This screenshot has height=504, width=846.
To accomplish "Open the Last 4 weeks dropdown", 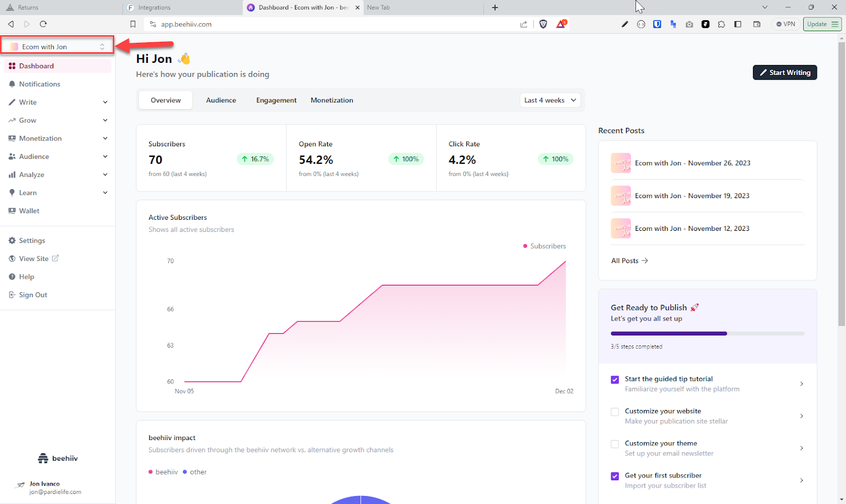I will pyautogui.click(x=550, y=100).
